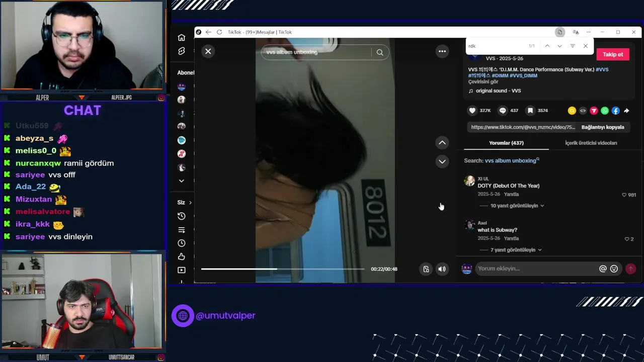Click the browser translate icon
The width and height of the screenshot is (644, 362).
576,32
